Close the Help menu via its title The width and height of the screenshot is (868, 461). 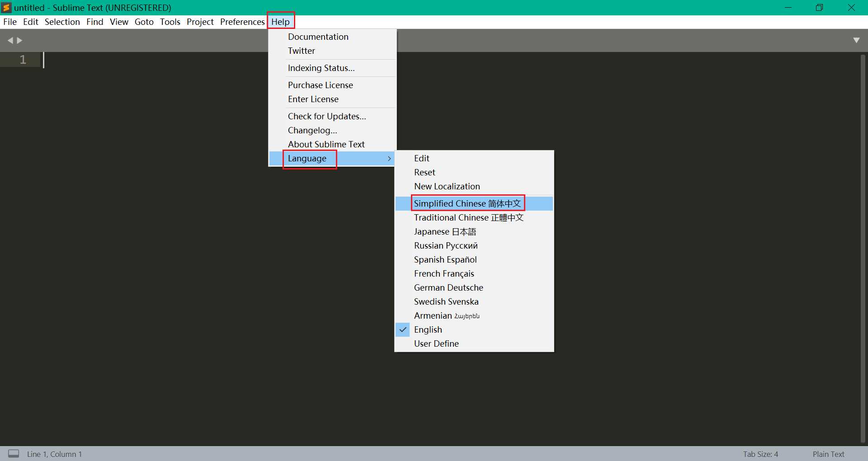pos(280,22)
